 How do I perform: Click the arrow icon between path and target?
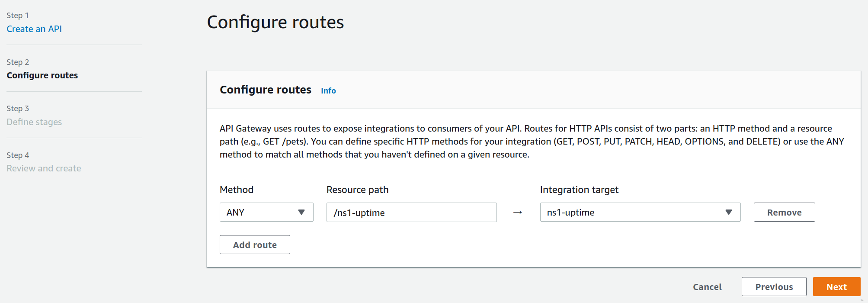pos(518,213)
